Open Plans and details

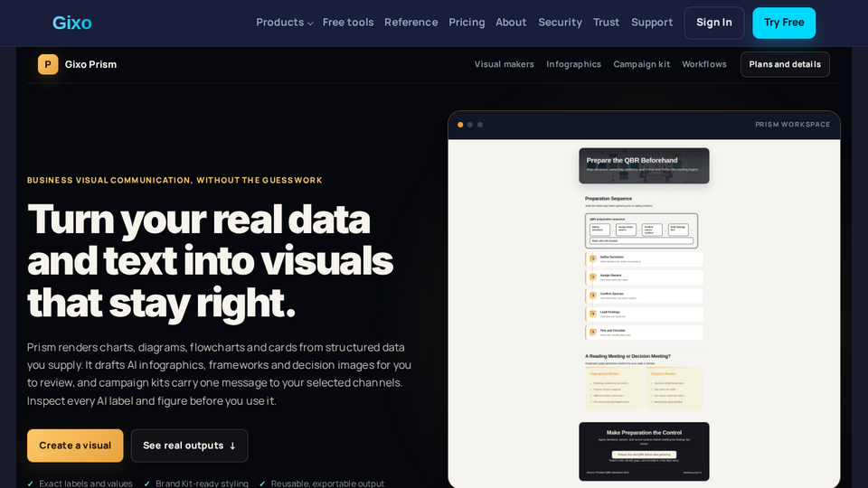click(785, 64)
